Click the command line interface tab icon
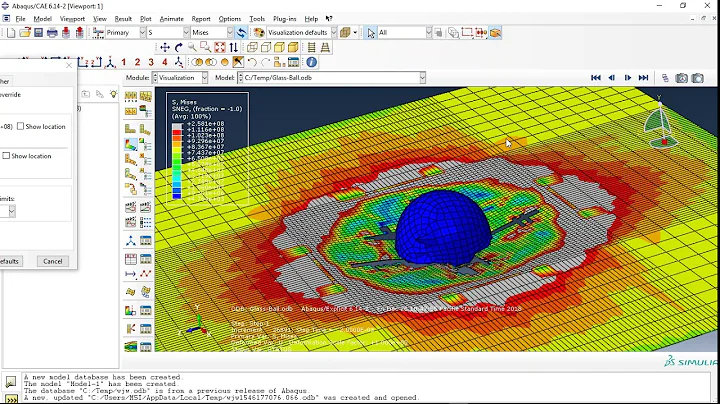 coord(11,399)
